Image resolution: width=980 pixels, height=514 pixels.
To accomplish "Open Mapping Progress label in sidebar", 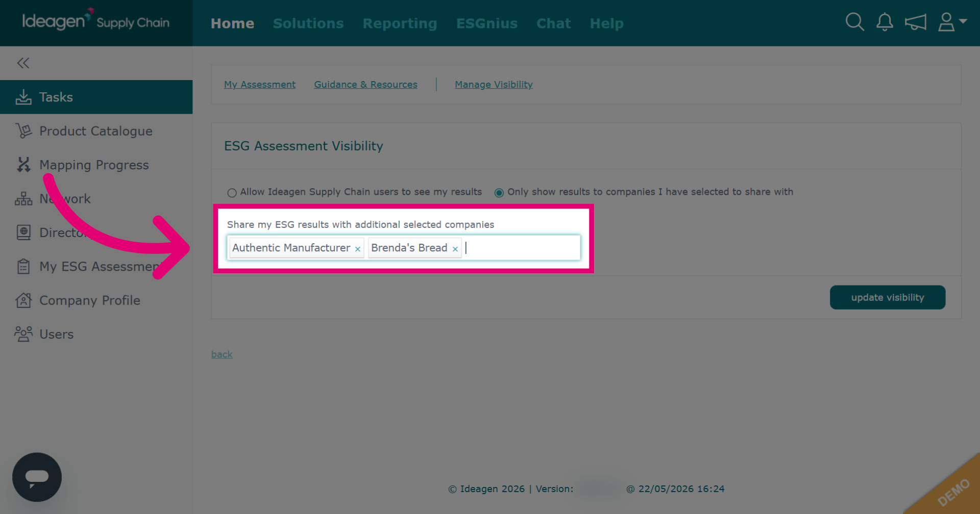I will coord(94,165).
